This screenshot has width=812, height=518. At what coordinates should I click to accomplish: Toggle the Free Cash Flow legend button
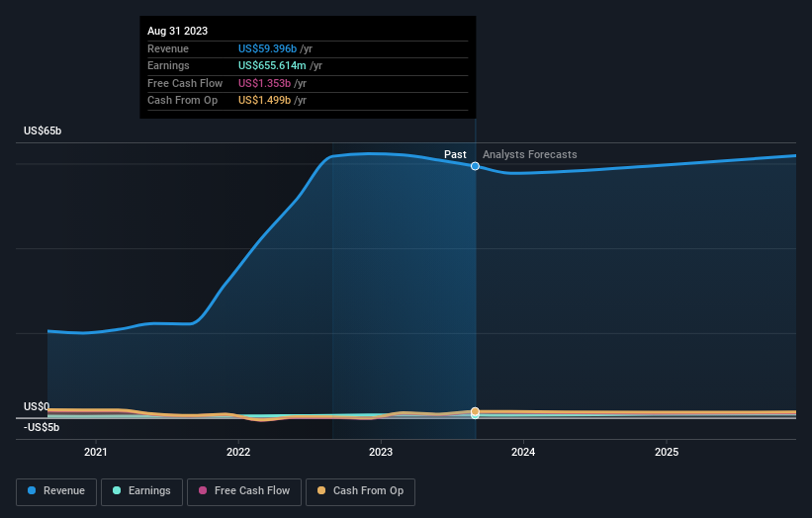pyautogui.click(x=244, y=491)
